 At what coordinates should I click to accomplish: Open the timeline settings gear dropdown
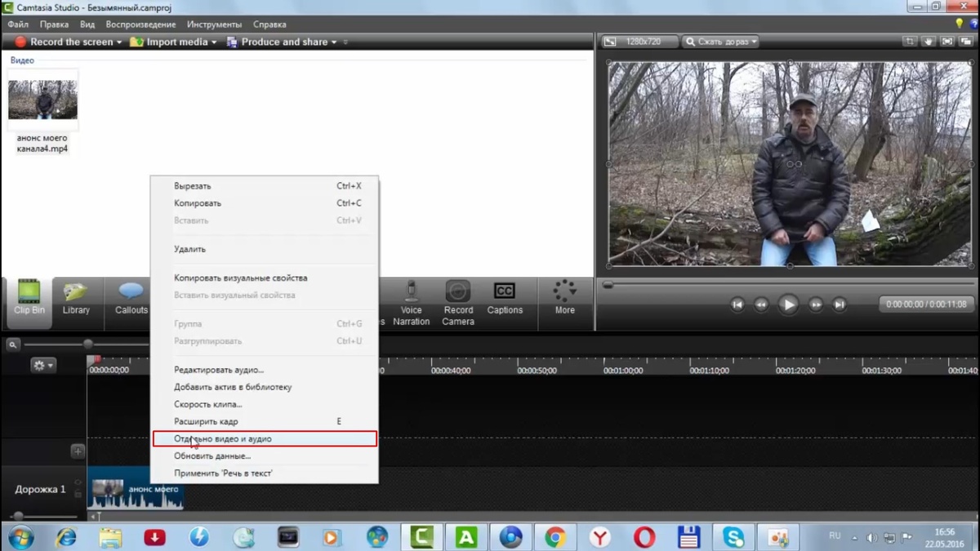[42, 366]
